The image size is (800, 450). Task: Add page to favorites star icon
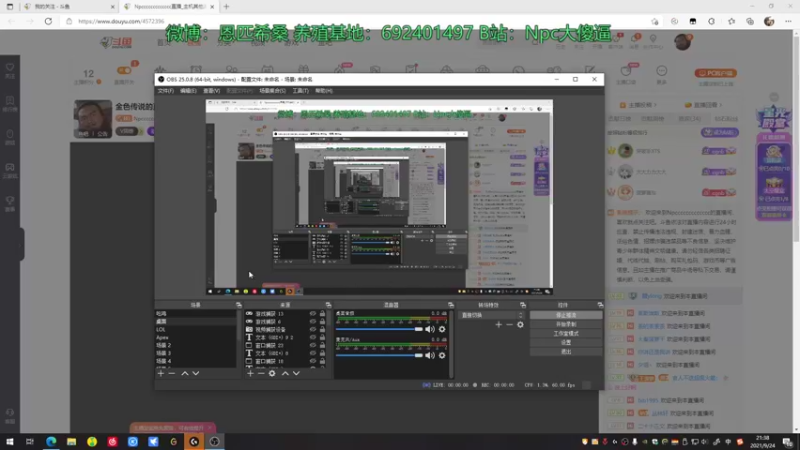click(655, 21)
